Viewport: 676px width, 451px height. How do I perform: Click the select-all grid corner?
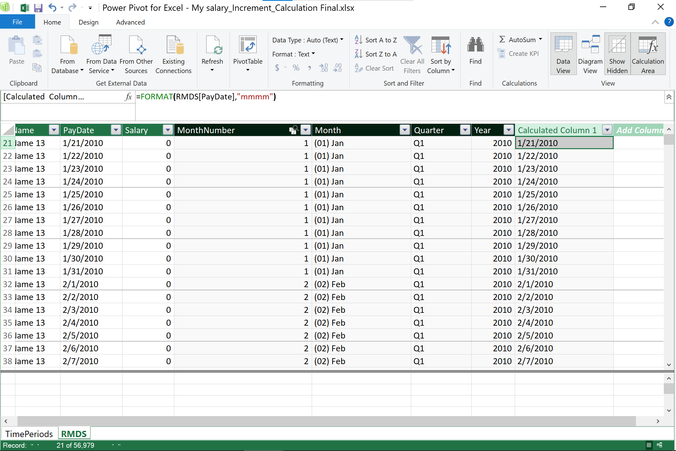(x=8, y=130)
